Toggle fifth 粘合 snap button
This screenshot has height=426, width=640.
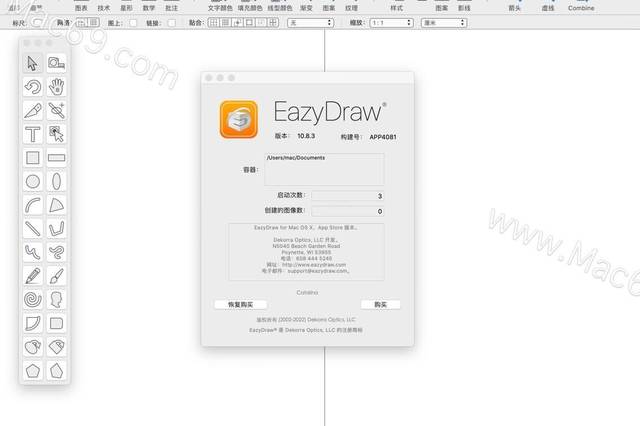pos(261,23)
